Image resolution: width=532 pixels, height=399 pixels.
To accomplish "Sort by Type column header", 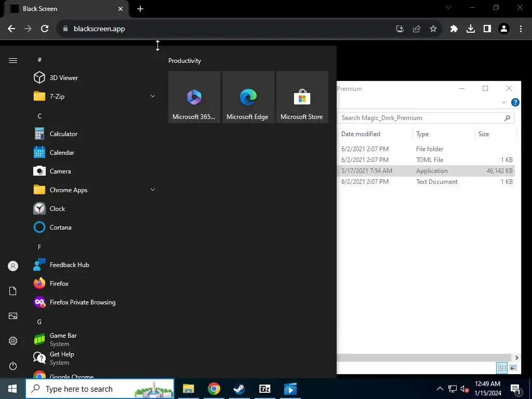I will tap(444, 134).
